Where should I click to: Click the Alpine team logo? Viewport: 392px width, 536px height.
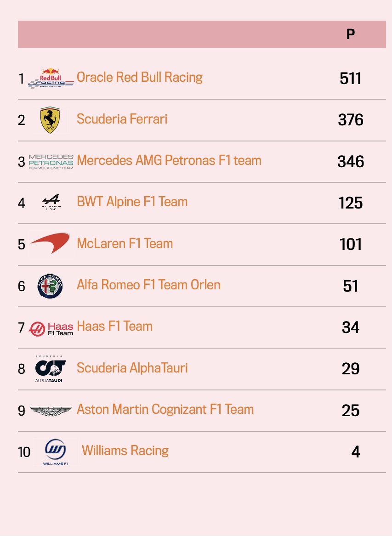(x=51, y=202)
